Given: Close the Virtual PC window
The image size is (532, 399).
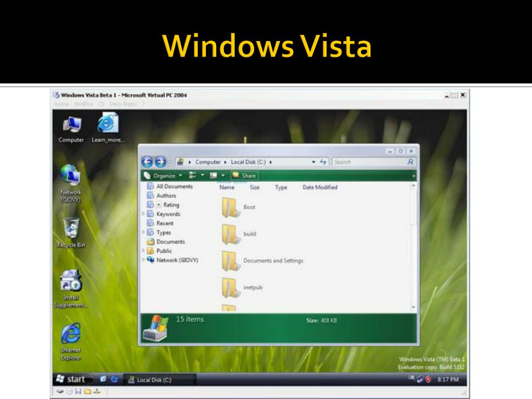Looking at the screenshot, I should [x=463, y=95].
